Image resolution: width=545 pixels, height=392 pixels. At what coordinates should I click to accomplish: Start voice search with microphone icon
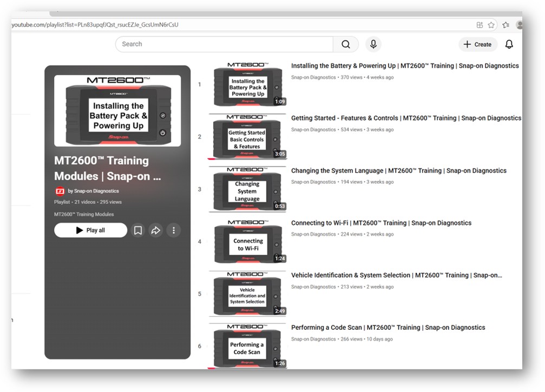[x=373, y=44]
